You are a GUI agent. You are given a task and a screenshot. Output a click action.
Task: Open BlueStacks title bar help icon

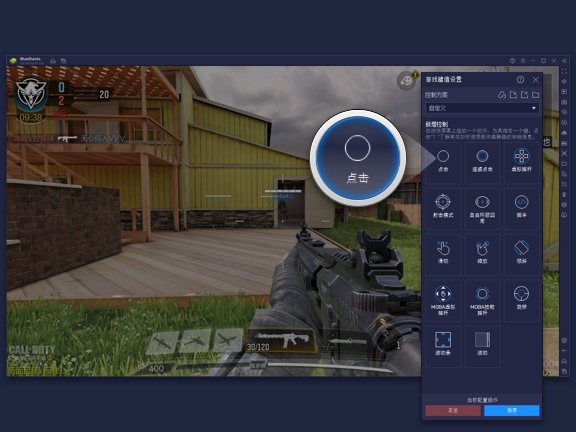pos(512,61)
